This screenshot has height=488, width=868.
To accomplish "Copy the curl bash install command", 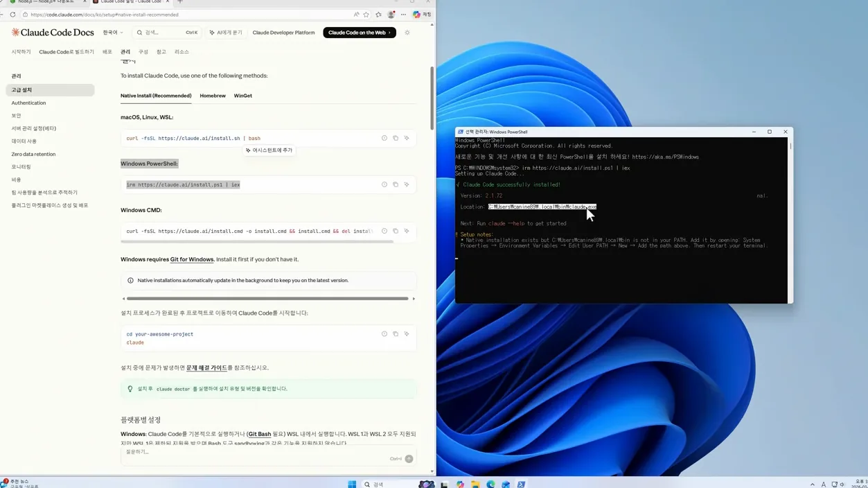I will 396,138.
